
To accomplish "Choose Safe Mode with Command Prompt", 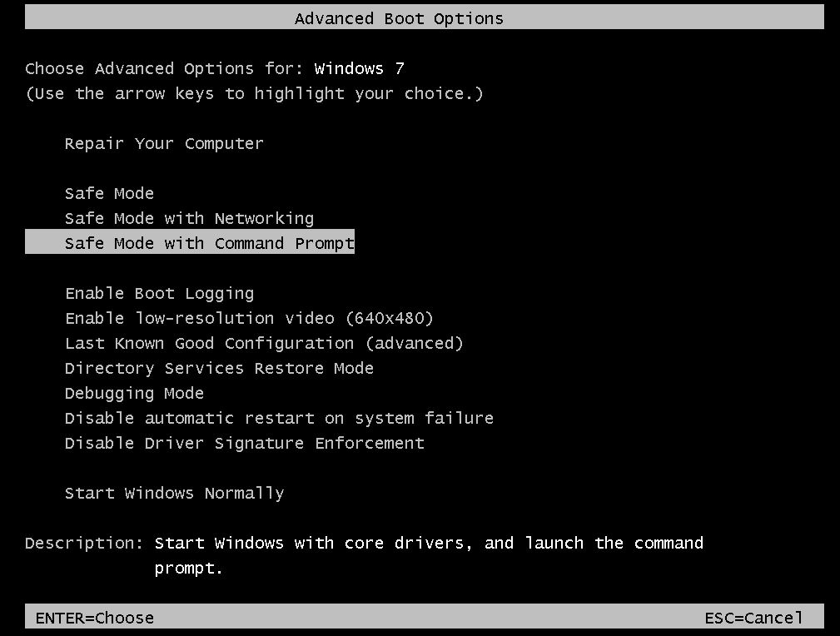I will (x=209, y=242).
